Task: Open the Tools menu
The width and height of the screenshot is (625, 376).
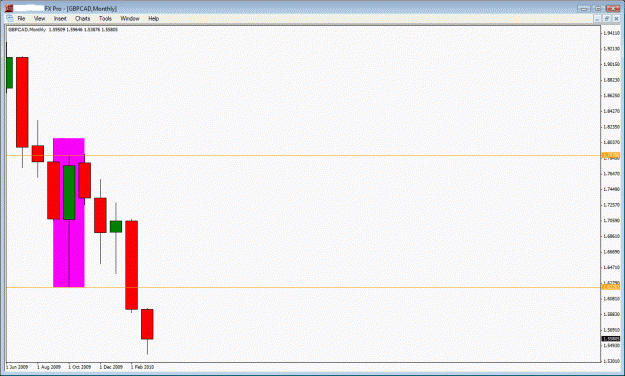Action: 105,19
